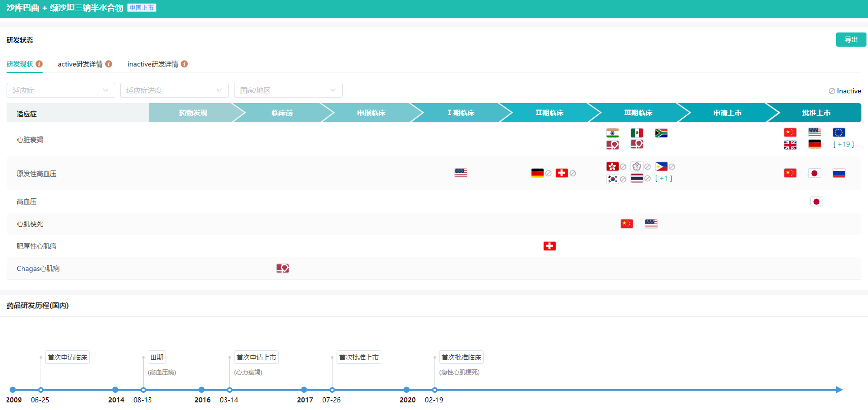The width and height of the screenshot is (868, 410).
Task: Click China flag in 原发性高血压 approved column
Action: pos(790,173)
